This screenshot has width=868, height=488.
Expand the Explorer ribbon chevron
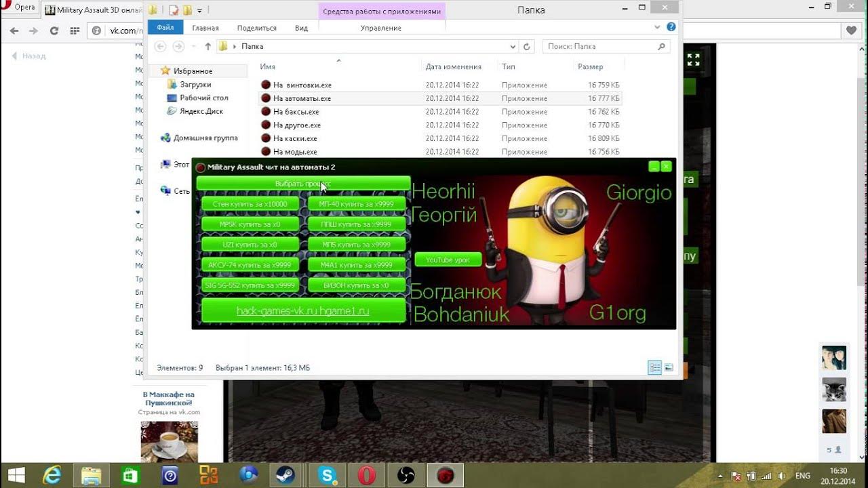click(x=657, y=27)
